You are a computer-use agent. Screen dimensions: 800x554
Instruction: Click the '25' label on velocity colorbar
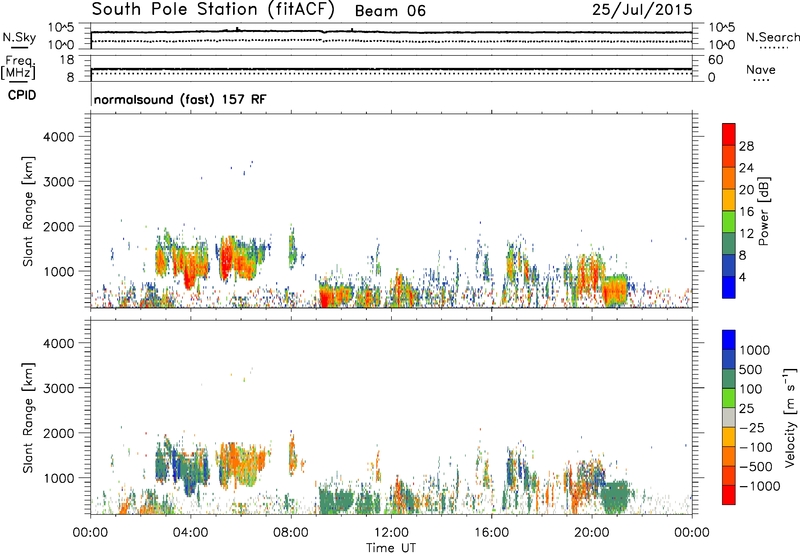point(746,409)
